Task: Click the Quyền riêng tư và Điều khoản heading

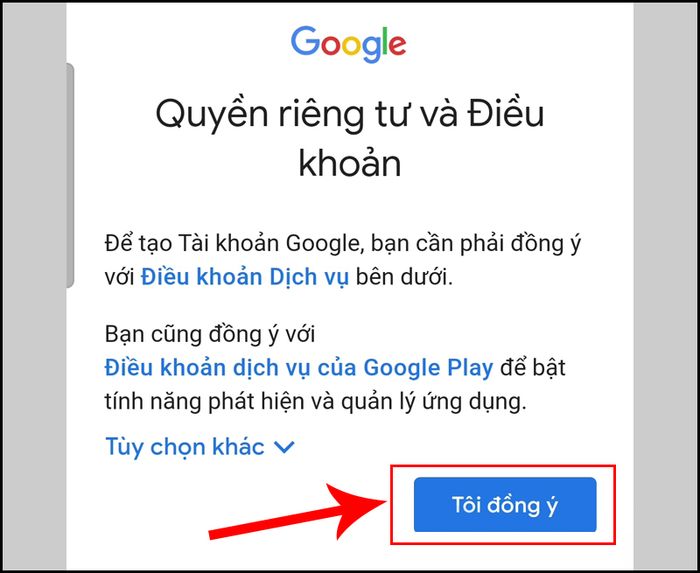Action: point(350,137)
